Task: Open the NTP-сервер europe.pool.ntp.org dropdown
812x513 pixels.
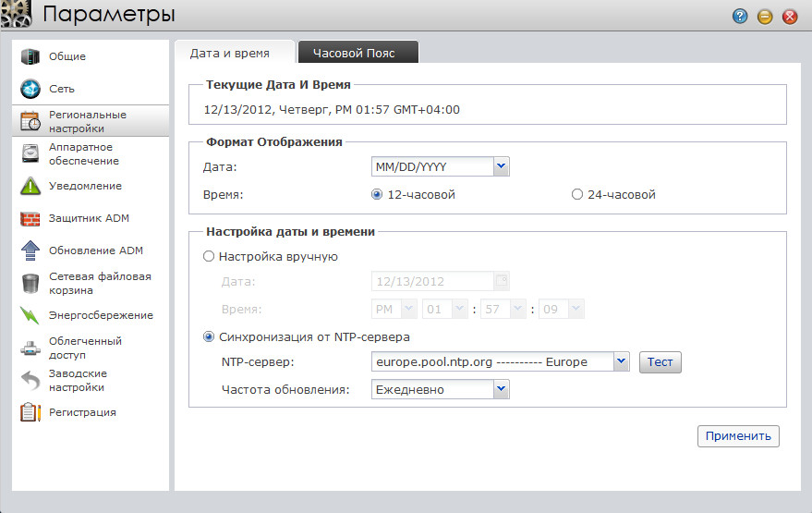Action: click(621, 361)
